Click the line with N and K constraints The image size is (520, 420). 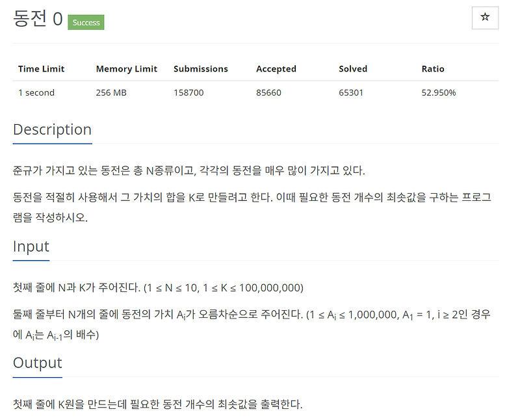(158, 287)
